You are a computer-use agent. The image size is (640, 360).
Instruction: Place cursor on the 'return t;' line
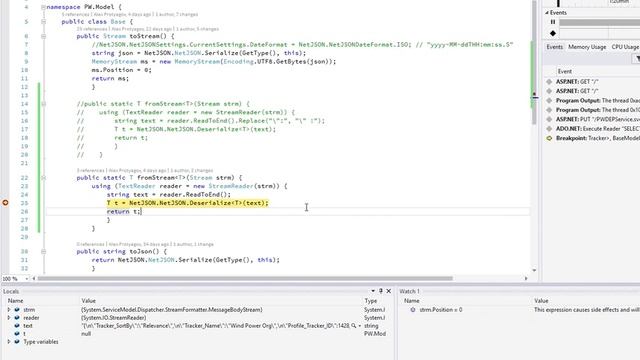coord(124,211)
